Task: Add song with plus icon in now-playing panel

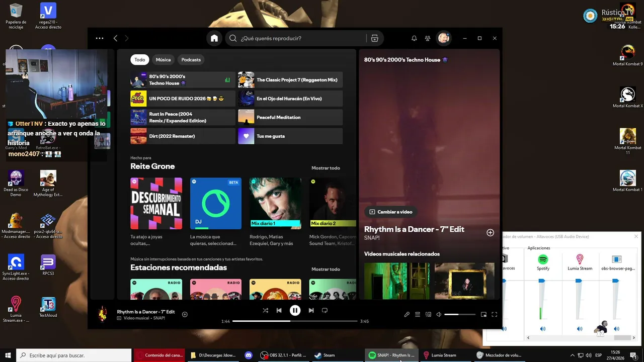Action: point(490,233)
